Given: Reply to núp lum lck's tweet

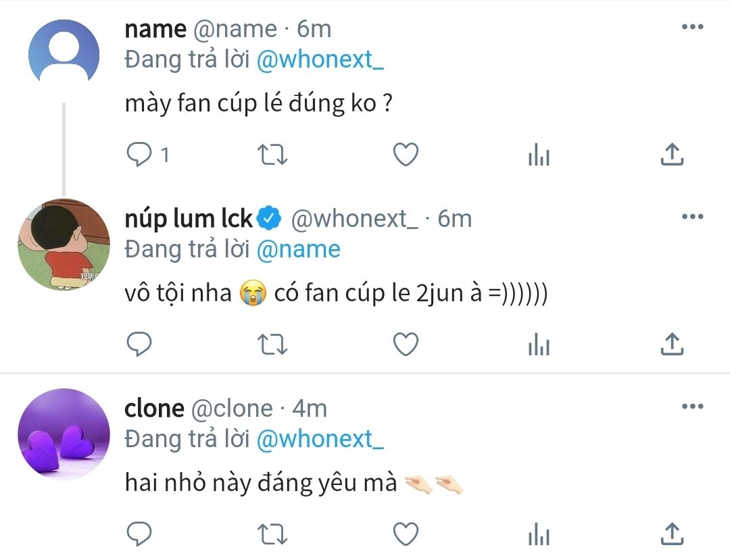Looking at the screenshot, I should click(x=139, y=345).
